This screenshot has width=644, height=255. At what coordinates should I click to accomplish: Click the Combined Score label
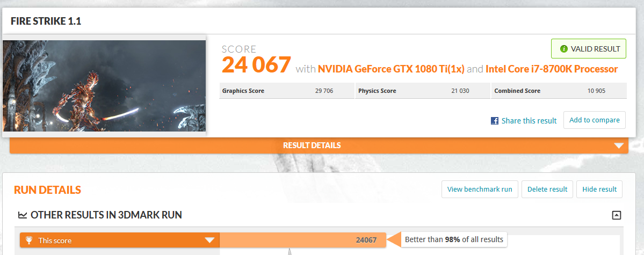coord(517,91)
